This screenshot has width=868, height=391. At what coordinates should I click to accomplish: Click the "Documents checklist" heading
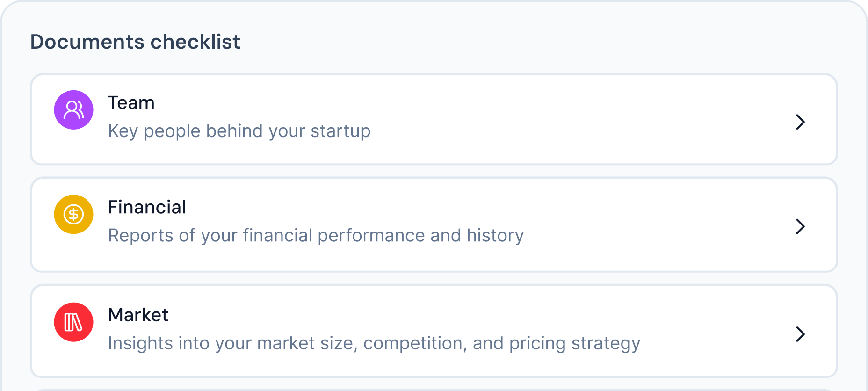pyautogui.click(x=135, y=42)
